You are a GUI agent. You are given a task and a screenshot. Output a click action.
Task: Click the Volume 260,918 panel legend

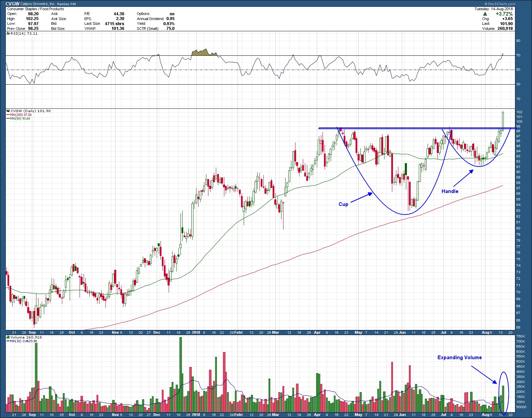27,337
